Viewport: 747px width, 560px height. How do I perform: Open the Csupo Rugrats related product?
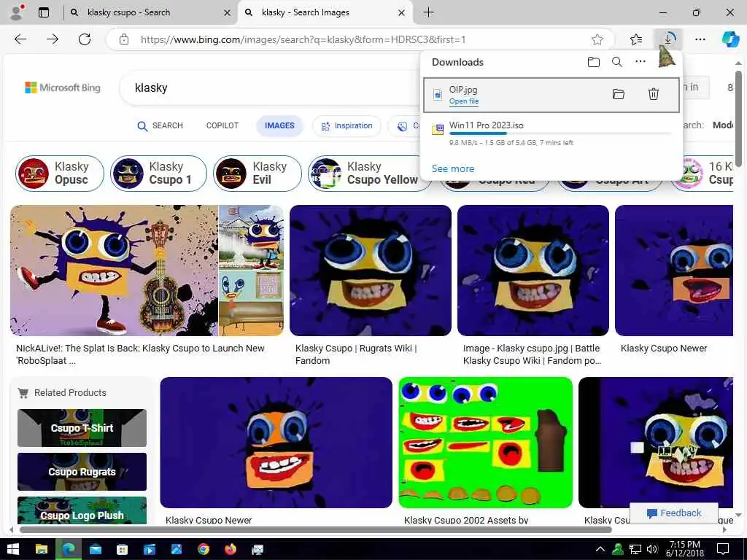pyautogui.click(x=82, y=472)
